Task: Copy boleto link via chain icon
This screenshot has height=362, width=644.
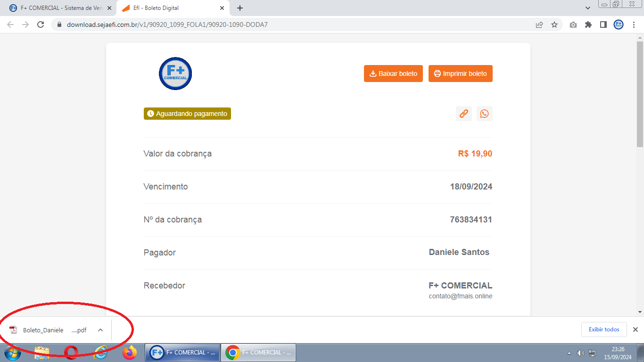Action: (464, 114)
